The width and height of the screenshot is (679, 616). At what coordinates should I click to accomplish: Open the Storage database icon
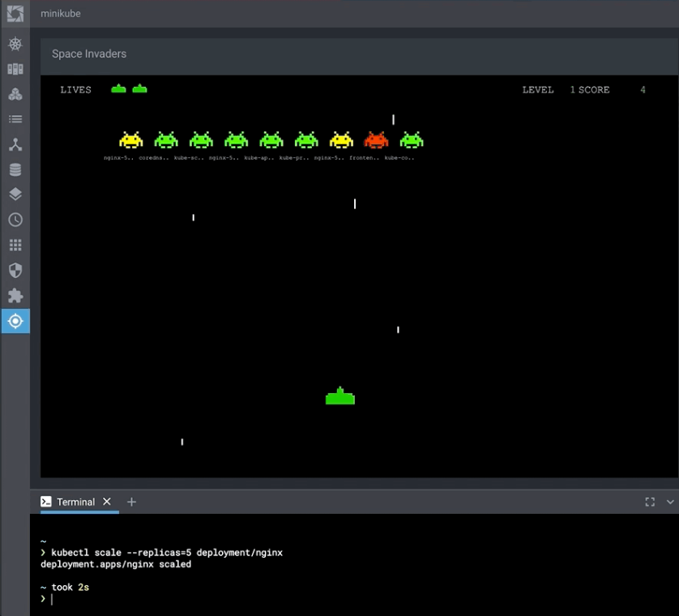pyautogui.click(x=15, y=169)
